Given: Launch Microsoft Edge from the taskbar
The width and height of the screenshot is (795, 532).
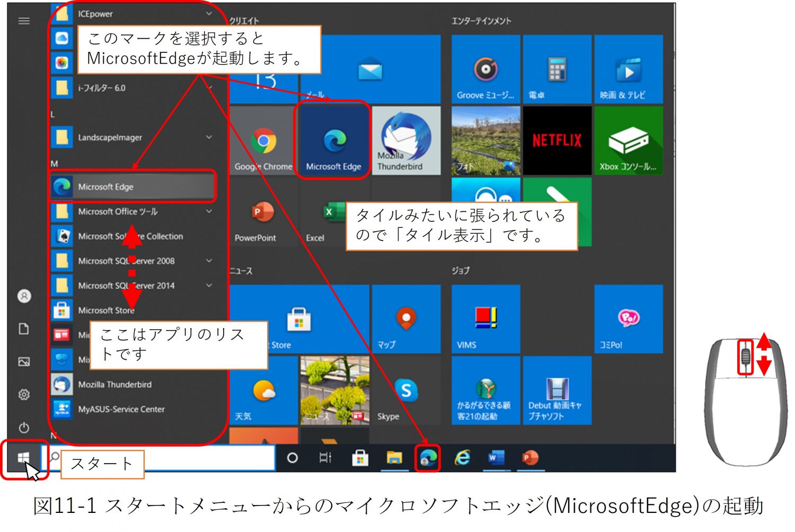Looking at the screenshot, I should (428, 458).
